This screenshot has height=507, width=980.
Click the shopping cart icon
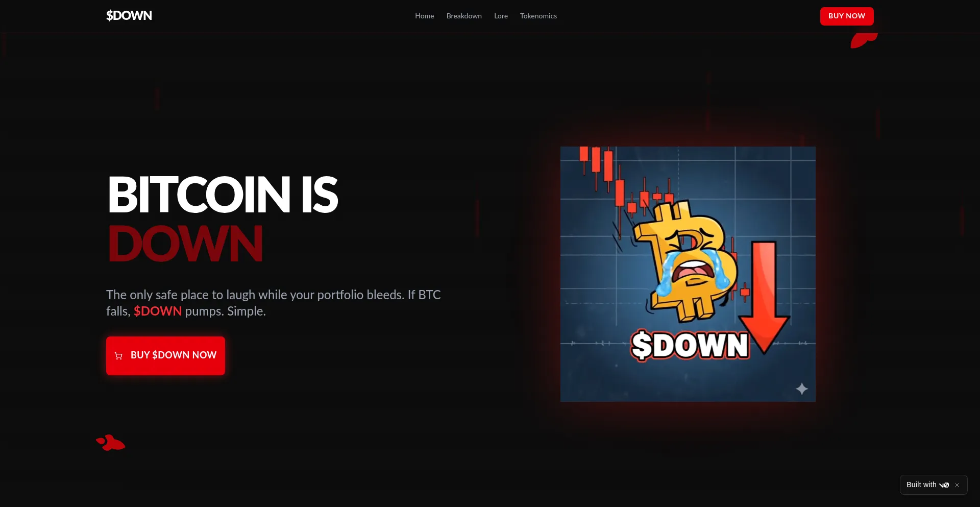pyautogui.click(x=118, y=356)
